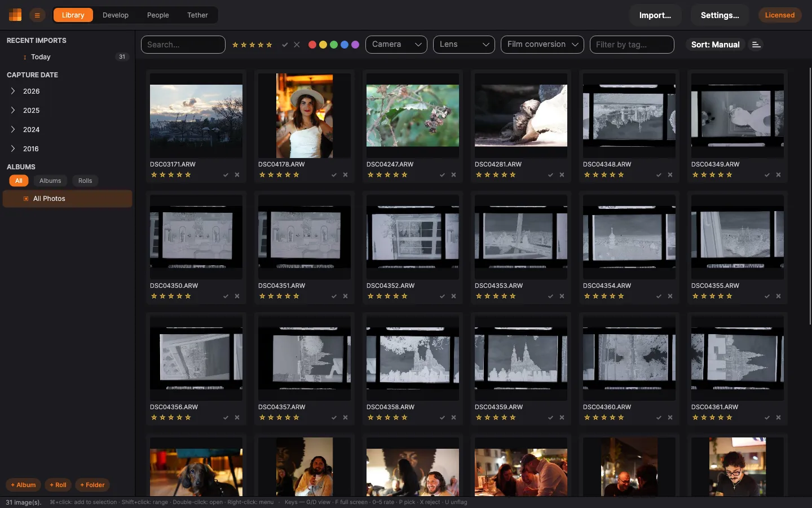Add a folder with + Folder
This screenshot has height=508, width=812.
tap(92, 485)
